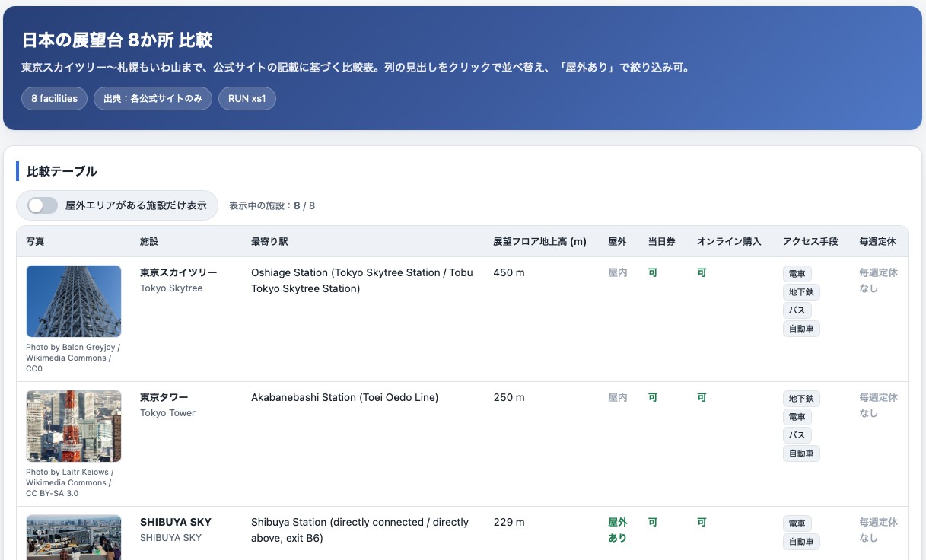Click 屋内 in Tokyo Tower row
This screenshot has width=926, height=560.
coord(617,397)
